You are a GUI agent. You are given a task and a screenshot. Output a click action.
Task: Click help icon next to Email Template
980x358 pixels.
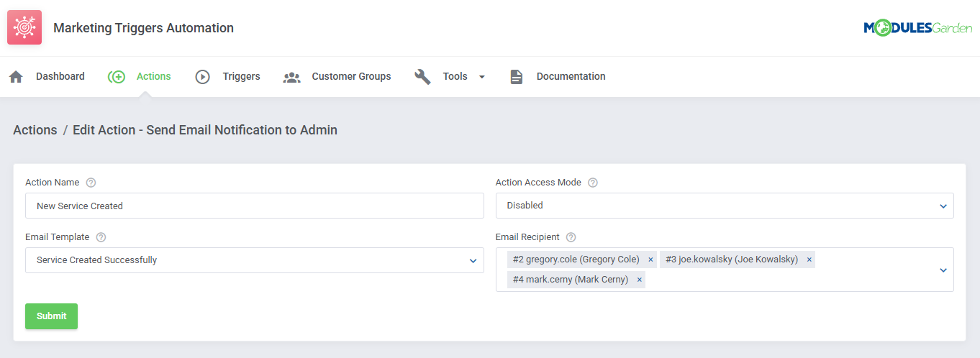click(x=101, y=237)
